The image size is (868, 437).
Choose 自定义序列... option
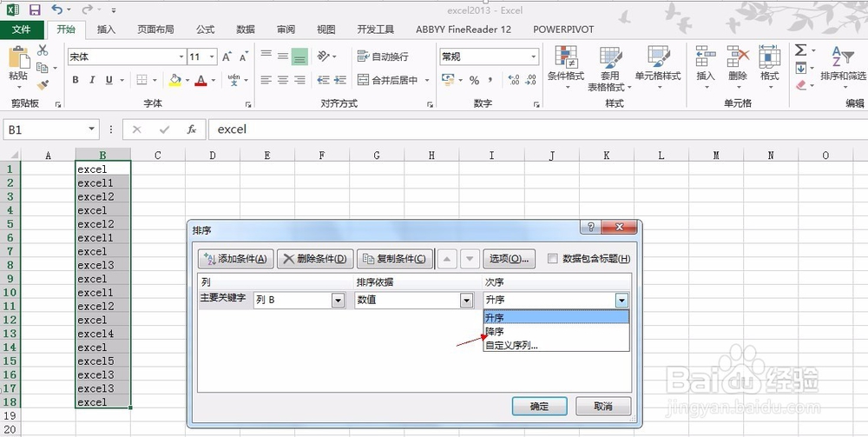click(556, 345)
